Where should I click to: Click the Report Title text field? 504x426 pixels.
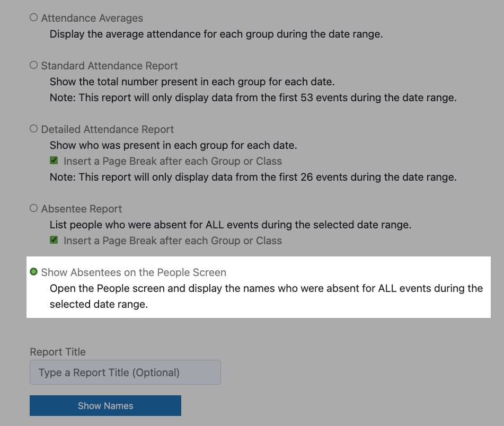coord(126,372)
